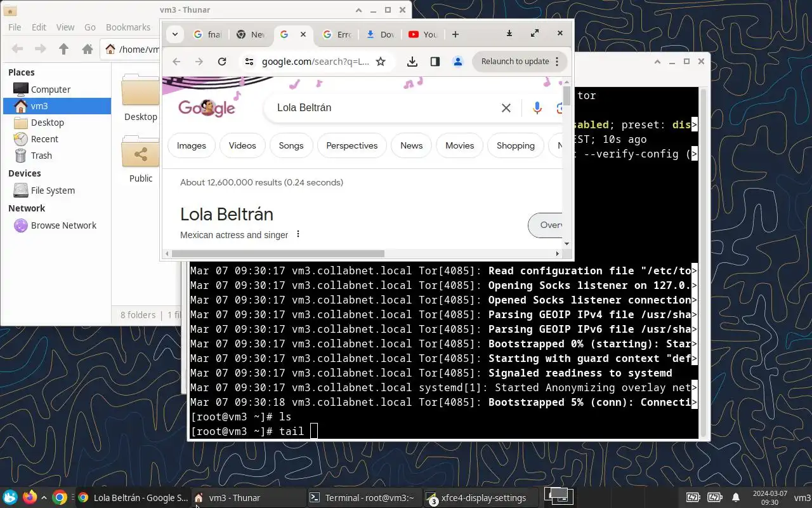Open the View menu in Thunar
The height and width of the screenshot is (508, 812).
point(65,27)
